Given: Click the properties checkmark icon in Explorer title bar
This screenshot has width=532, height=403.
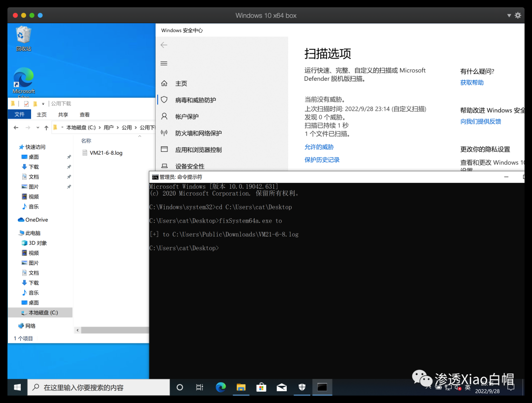Looking at the screenshot, I should 26,104.
